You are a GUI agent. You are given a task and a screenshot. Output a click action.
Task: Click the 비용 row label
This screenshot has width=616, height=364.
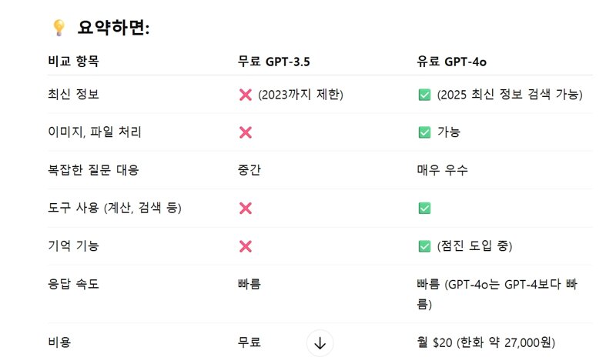pyautogui.click(x=59, y=342)
